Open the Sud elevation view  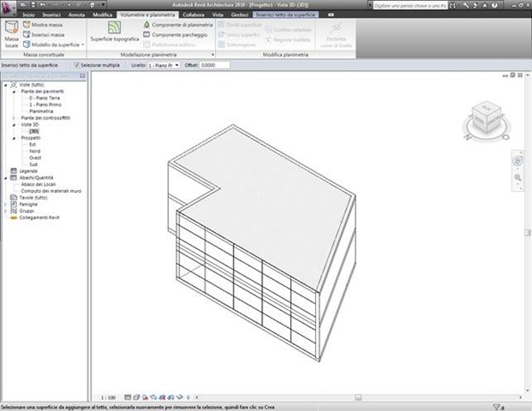pyautogui.click(x=33, y=164)
